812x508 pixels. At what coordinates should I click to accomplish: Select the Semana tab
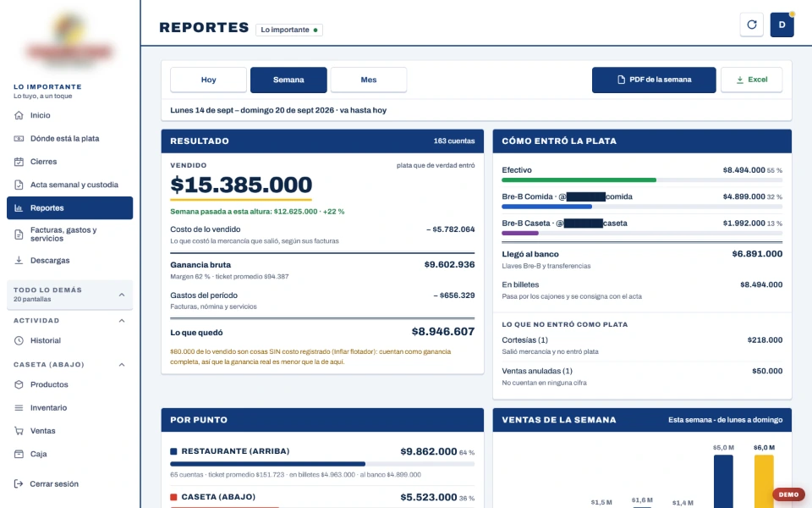288,80
